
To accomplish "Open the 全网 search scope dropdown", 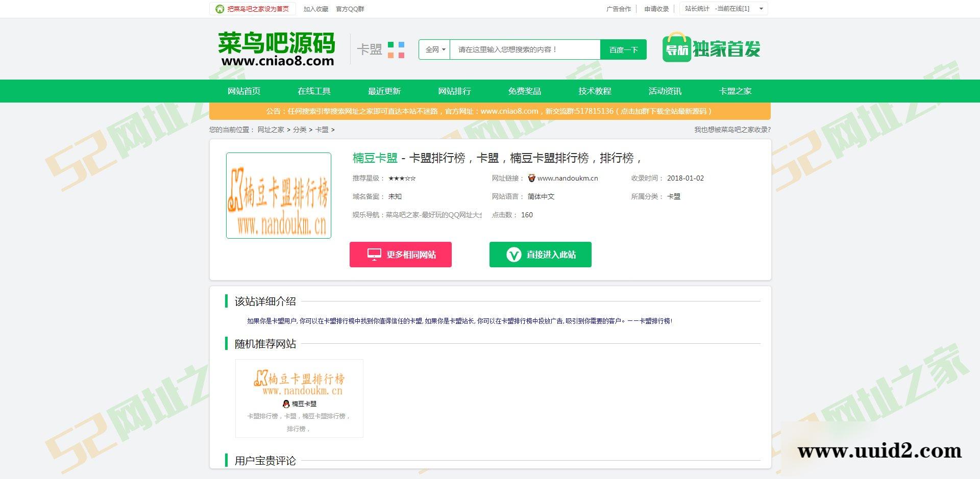I will click(434, 49).
